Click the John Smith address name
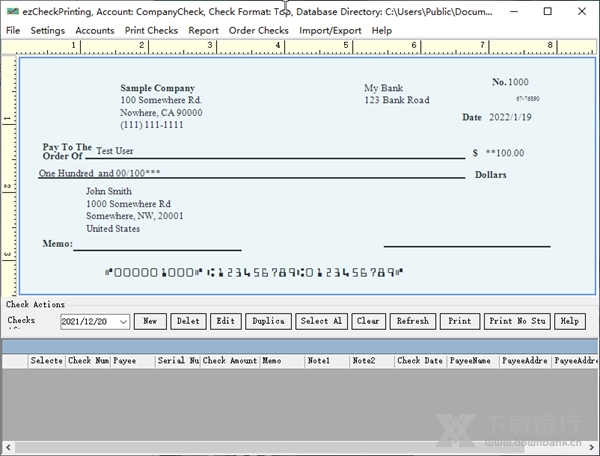This screenshot has height=456, width=600. click(109, 191)
